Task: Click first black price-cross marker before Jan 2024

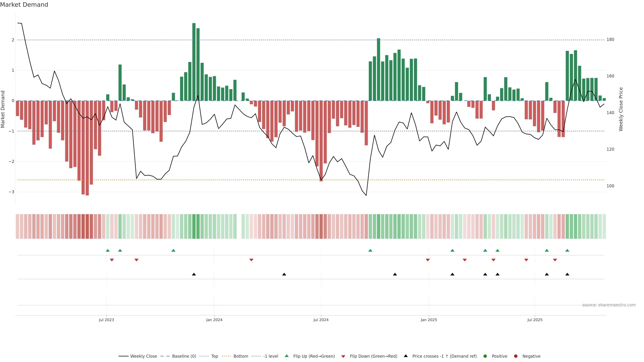Action: 194,274
